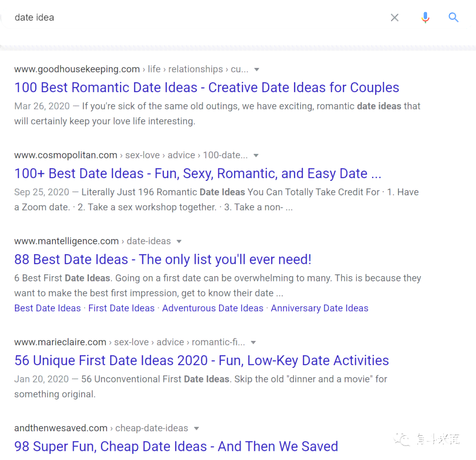476x460 pixels.
Task: Follow the First Date Ideas sitelink
Action: point(122,308)
